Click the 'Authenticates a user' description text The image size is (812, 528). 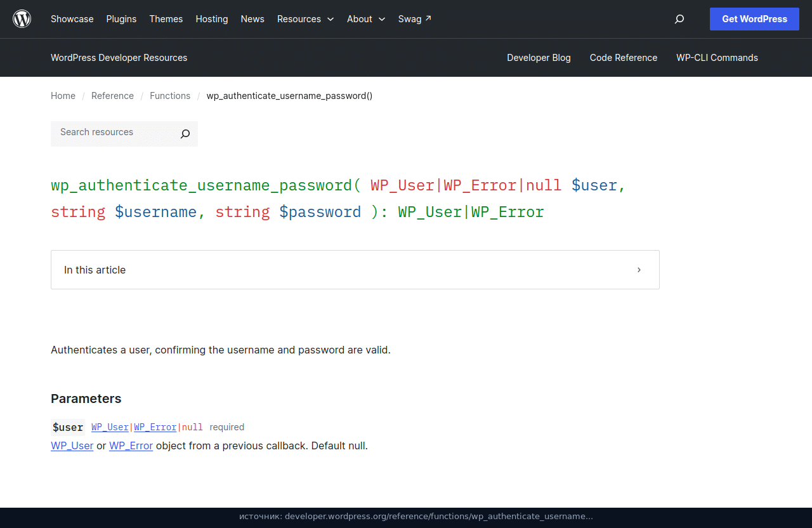(x=221, y=350)
